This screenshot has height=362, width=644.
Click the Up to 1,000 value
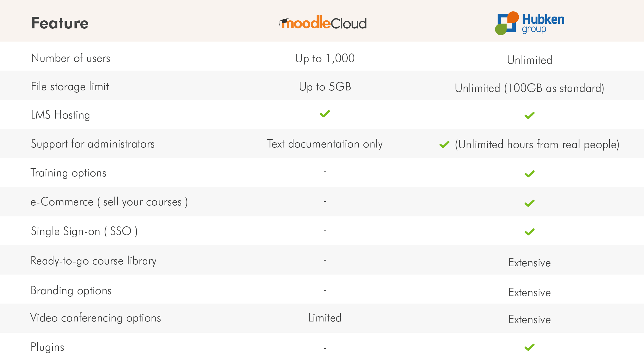pos(325,58)
